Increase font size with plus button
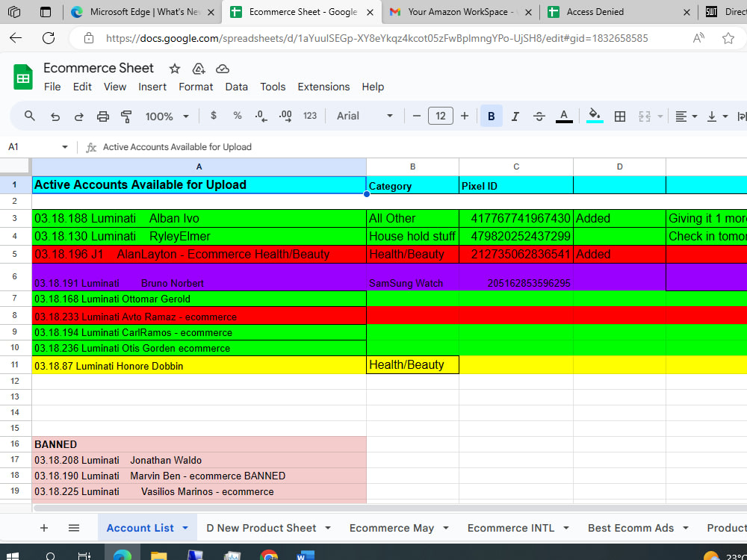Image resolution: width=747 pixels, height=560 pixels. click(x=465, y=116)
